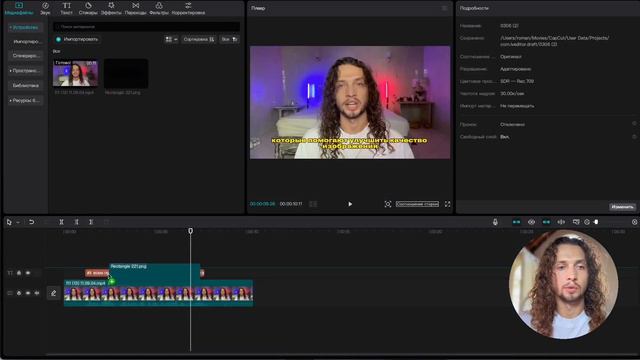Click the text track type icon
Screen dimensions: 640x360
(x=10, y=273)
